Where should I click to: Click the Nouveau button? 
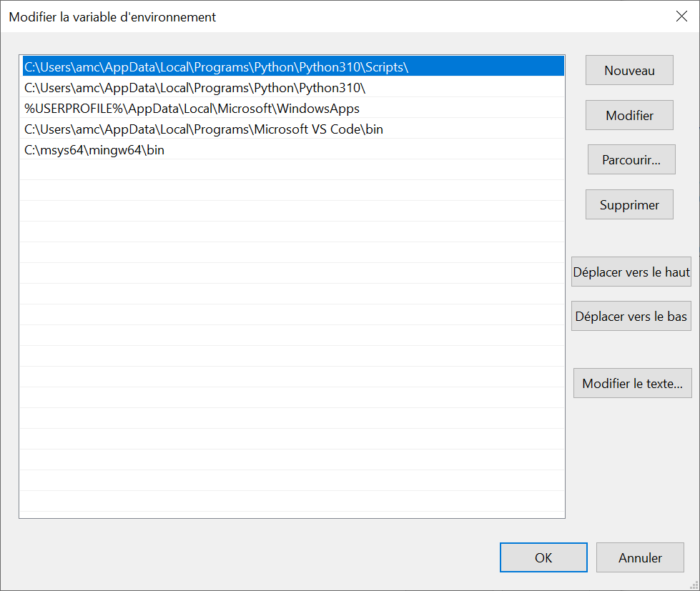click(629, 71)
